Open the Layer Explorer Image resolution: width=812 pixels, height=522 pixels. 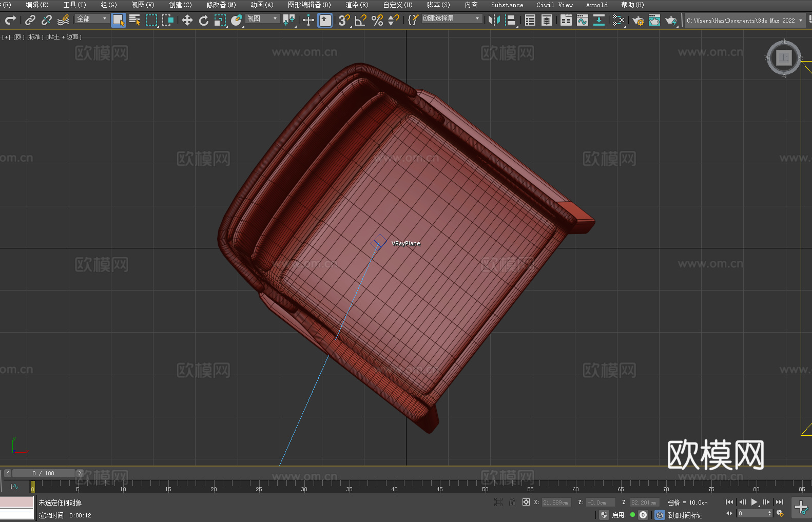[547, 20]
